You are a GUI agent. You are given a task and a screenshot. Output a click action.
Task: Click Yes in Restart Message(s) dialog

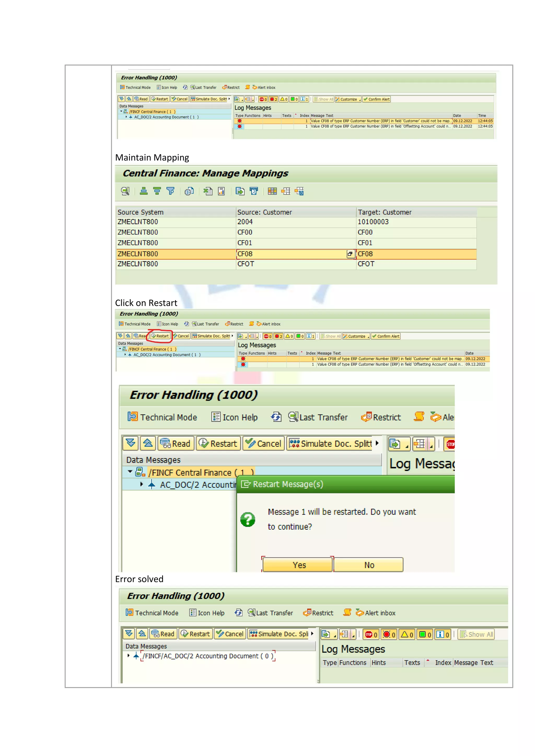298,565
